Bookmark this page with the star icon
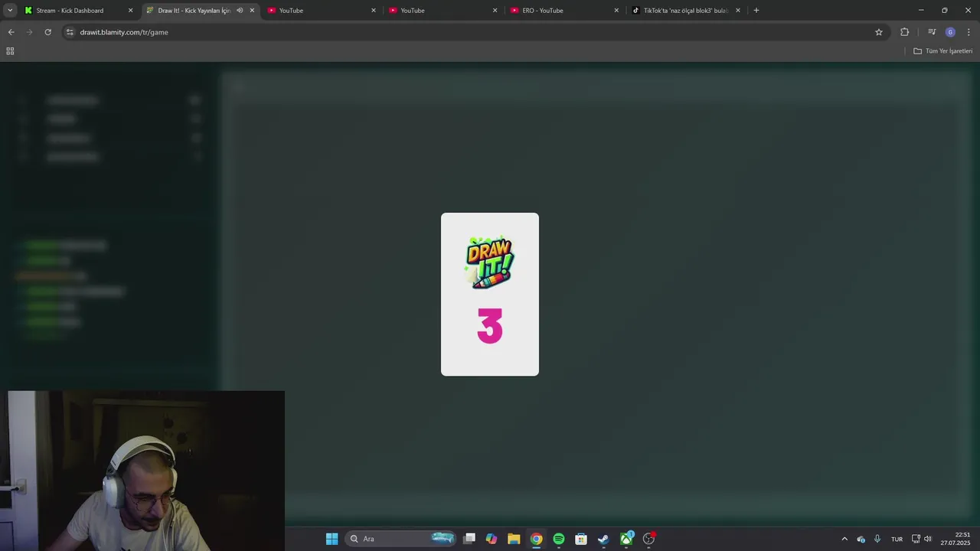Screen dimensions: 980x551 [x=879, y=32]
